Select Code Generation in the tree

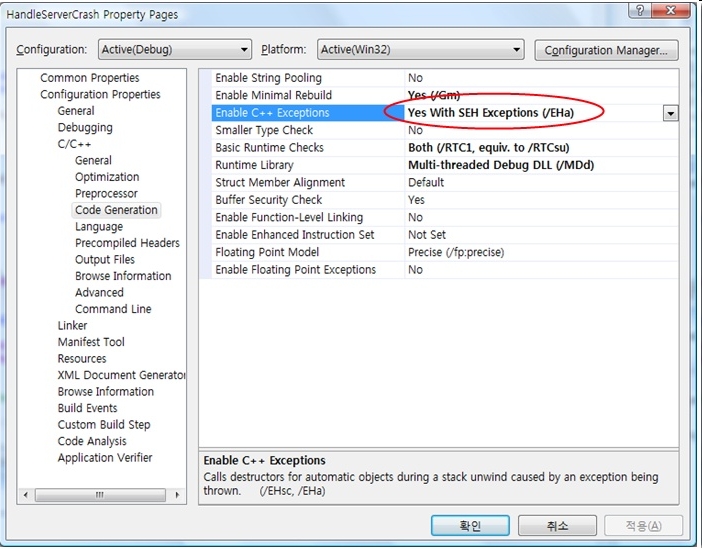pyautogui.click(x=116, y=210)
